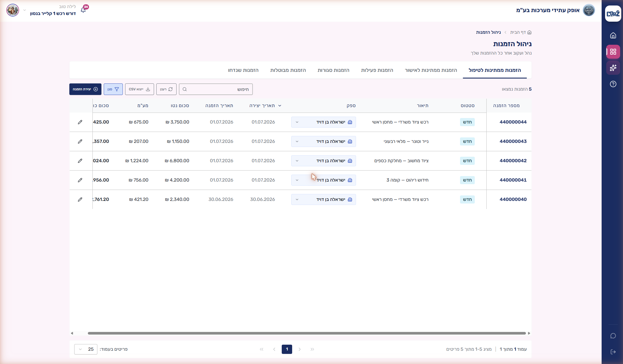Switch to הזמנות פעילות tab
Image resolution: width=623 pixels, height=364 pixels.
[377, 70]
